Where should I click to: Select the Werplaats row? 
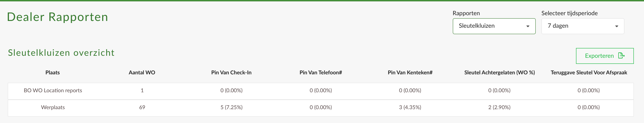[x=321, y=108]
